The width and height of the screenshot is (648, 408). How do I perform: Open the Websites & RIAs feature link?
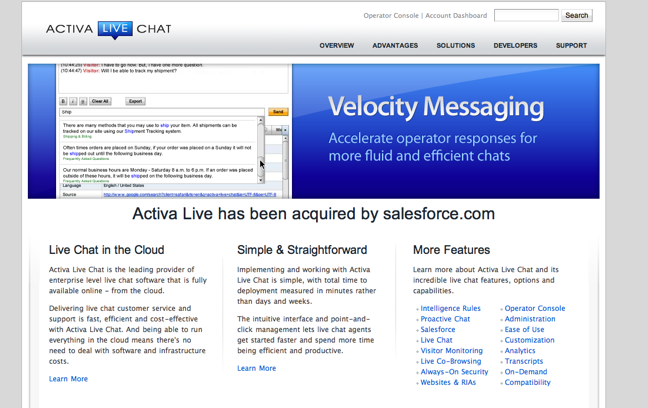click(448, 382)
